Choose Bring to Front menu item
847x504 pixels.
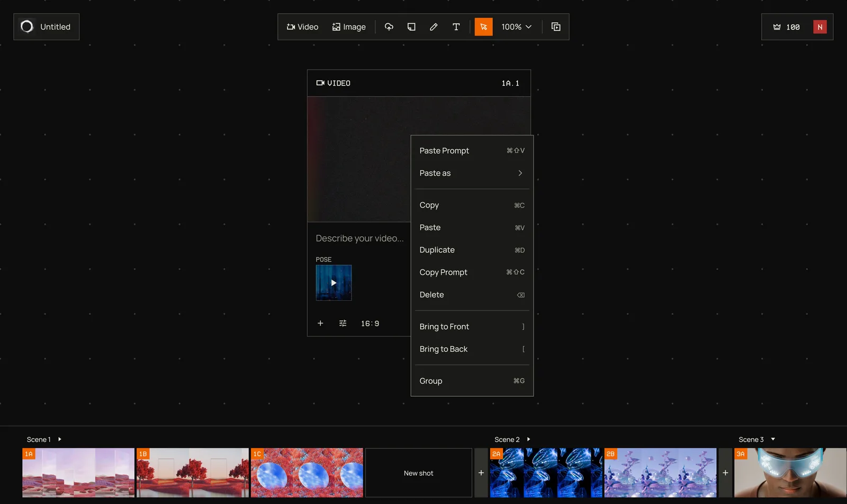tap(472, 327)
